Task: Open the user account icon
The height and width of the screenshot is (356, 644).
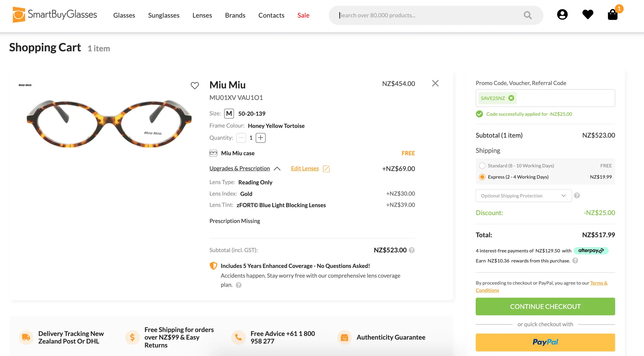Action: click(562, 15)
